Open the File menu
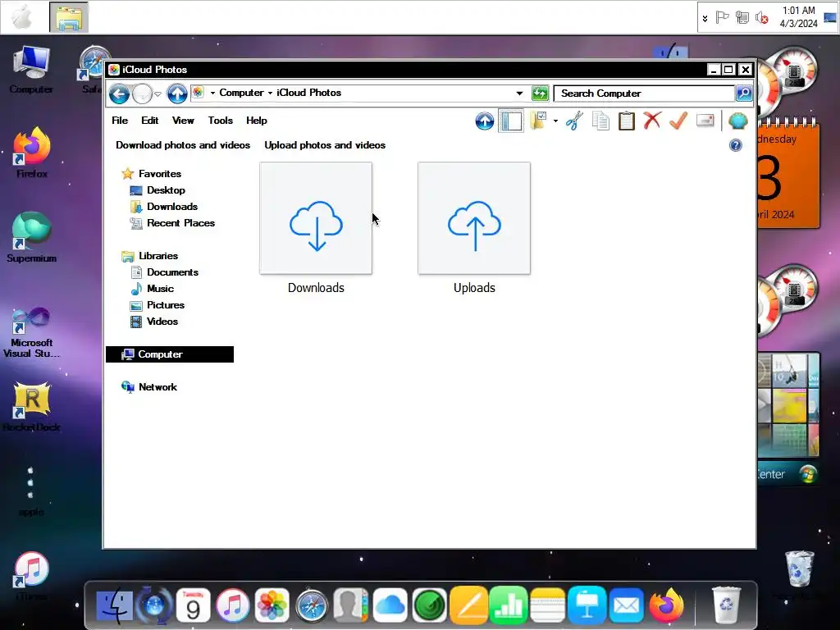The image size is (840, 630). pos(120,121)
